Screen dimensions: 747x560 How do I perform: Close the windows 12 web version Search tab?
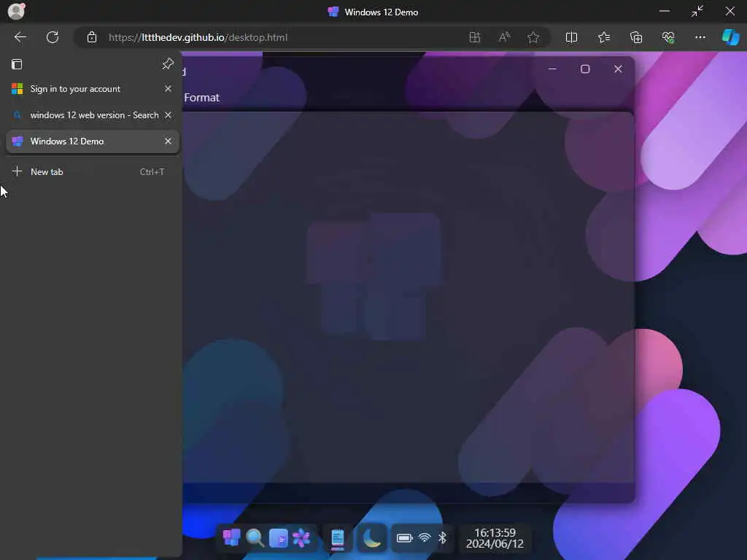(x=168, y=114)
